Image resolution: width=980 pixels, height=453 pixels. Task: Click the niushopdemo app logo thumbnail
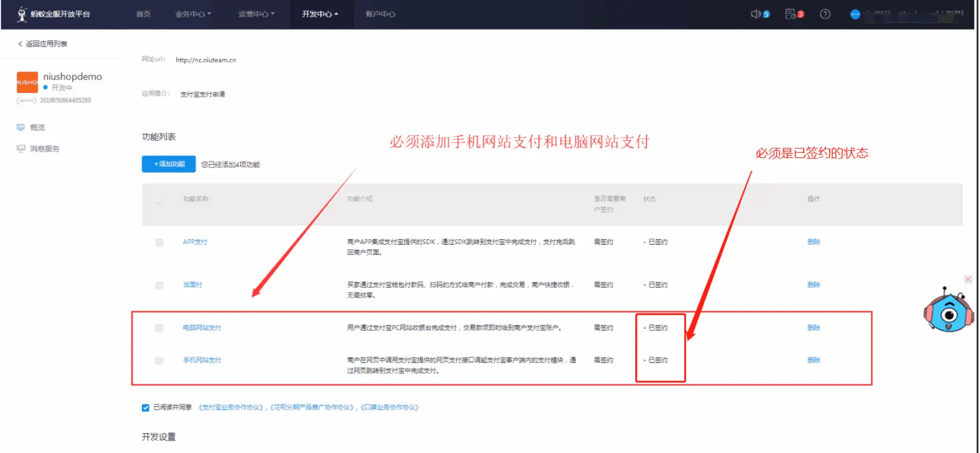pyautogui.click(x=27, y=82)
